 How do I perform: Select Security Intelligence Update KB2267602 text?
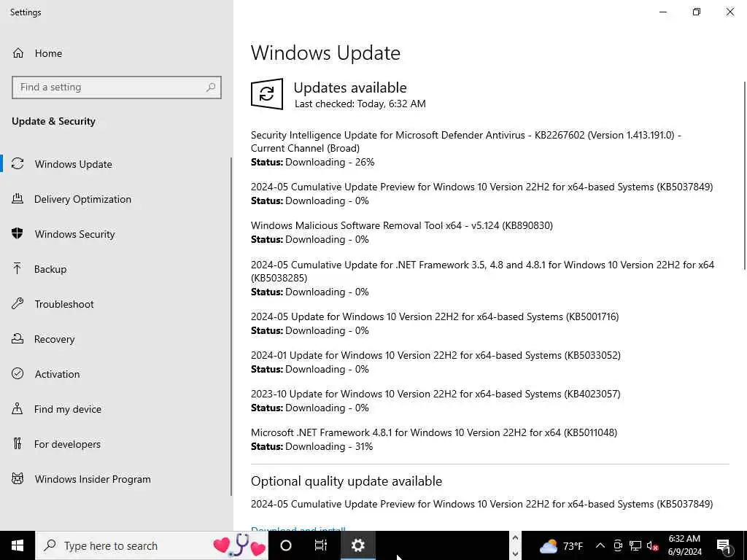coord(466,141)
